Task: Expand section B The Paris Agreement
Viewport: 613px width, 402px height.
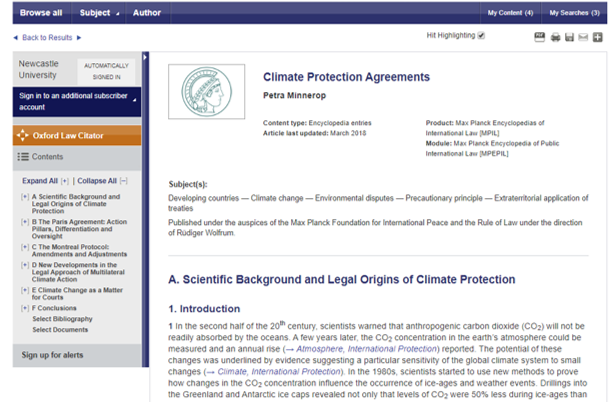Action: click(23, 222)
